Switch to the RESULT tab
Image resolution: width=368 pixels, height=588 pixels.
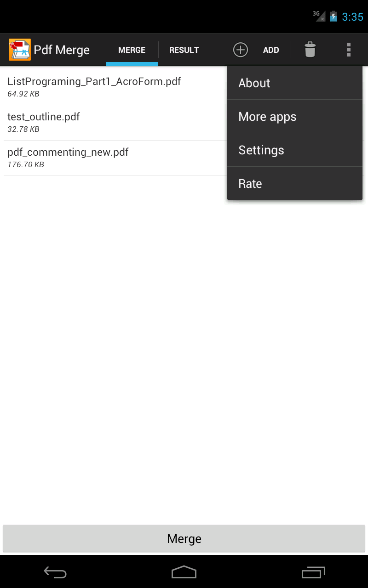tap(184, 50)
